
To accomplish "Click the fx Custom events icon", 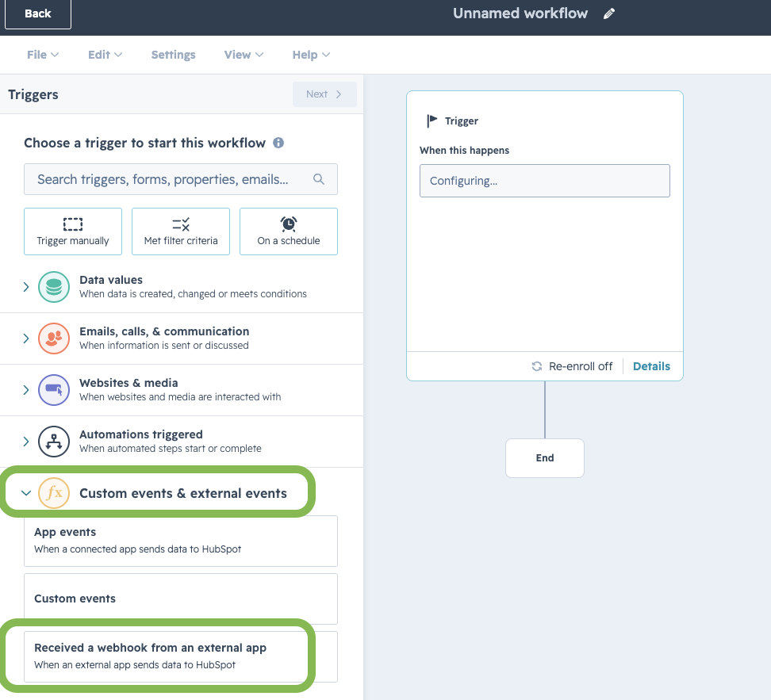I will tap(54, 492).
